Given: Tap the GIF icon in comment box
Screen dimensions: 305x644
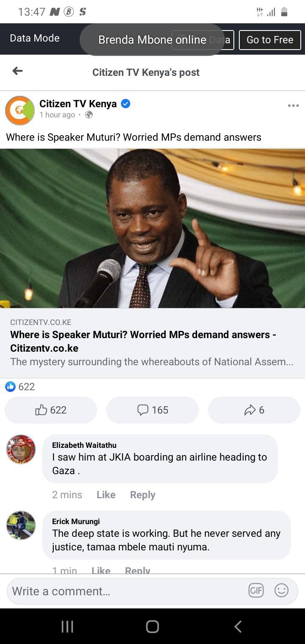Looking at the screenshot, I should [256, 591].
